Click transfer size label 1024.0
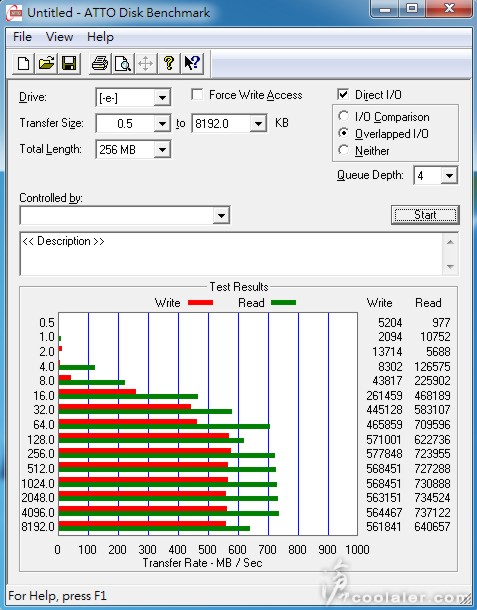This screenshot has height=610, width=477. click(x=38, y=484)
